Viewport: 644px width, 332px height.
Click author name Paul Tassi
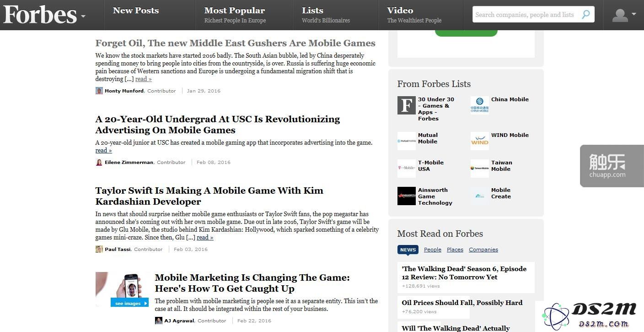[118, 249]
